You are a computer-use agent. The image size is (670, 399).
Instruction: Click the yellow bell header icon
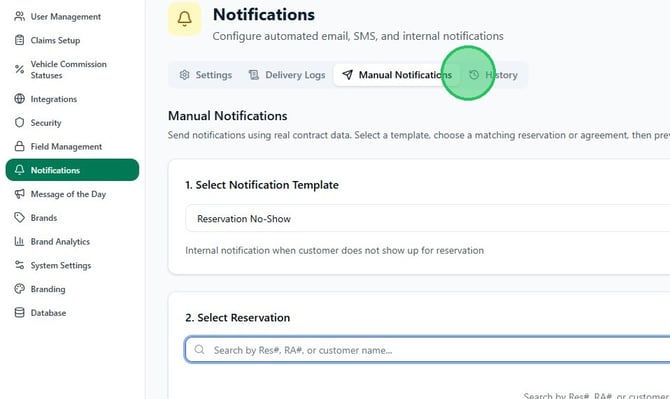pos(185,19)
